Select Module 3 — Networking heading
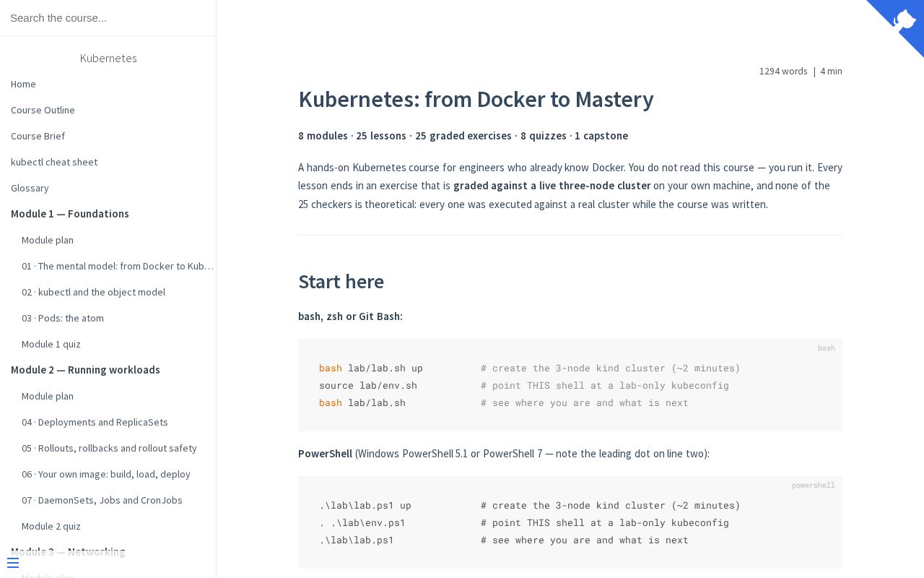The width and height of the screenshot is (924, 578). pyautogui.click(x=68, y=552)
